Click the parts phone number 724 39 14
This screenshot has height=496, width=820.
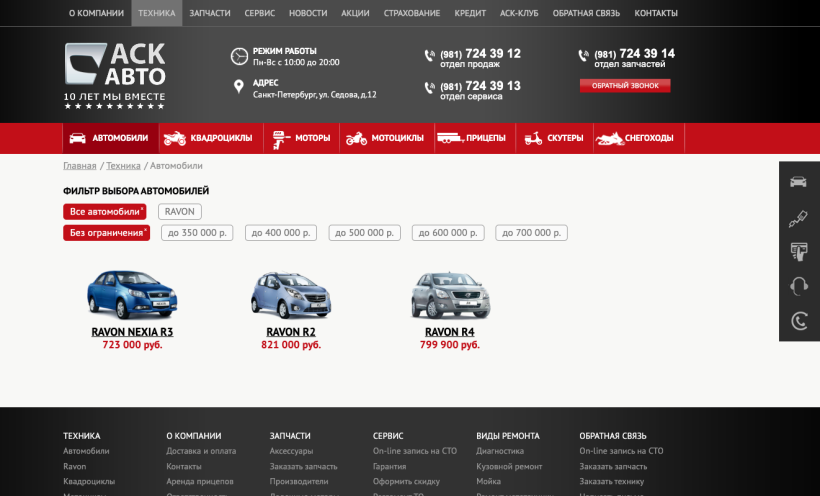[x=634, y=54]
